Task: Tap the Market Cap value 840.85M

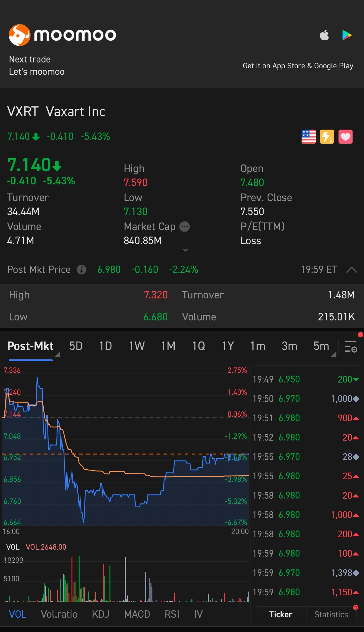Action: click(142, 240)
